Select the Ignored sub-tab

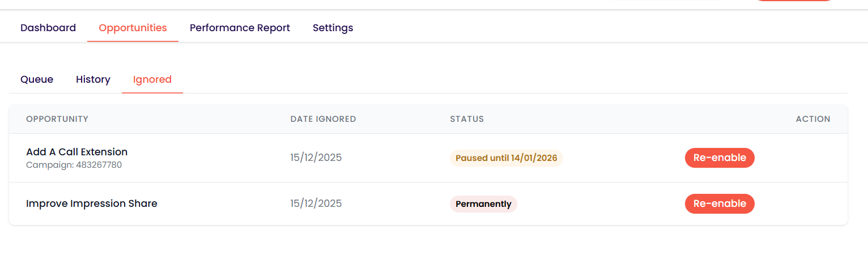152,79
